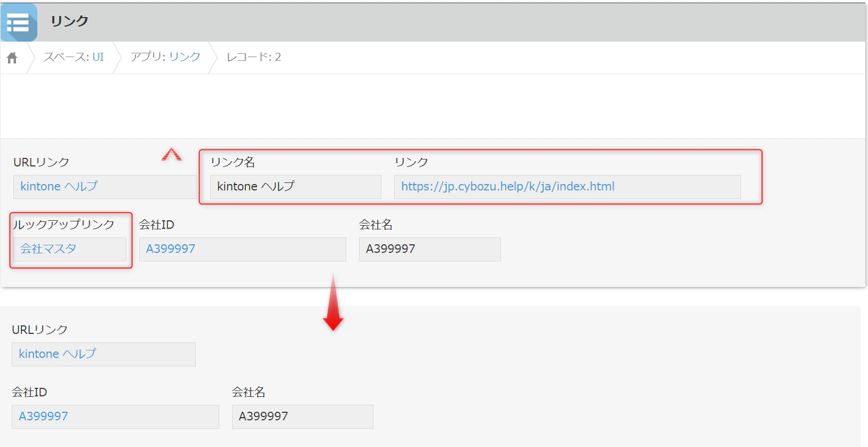Open the UI space breadcrumb link
This screenshot has height=447, width=868.
click(x=98, y=57)
